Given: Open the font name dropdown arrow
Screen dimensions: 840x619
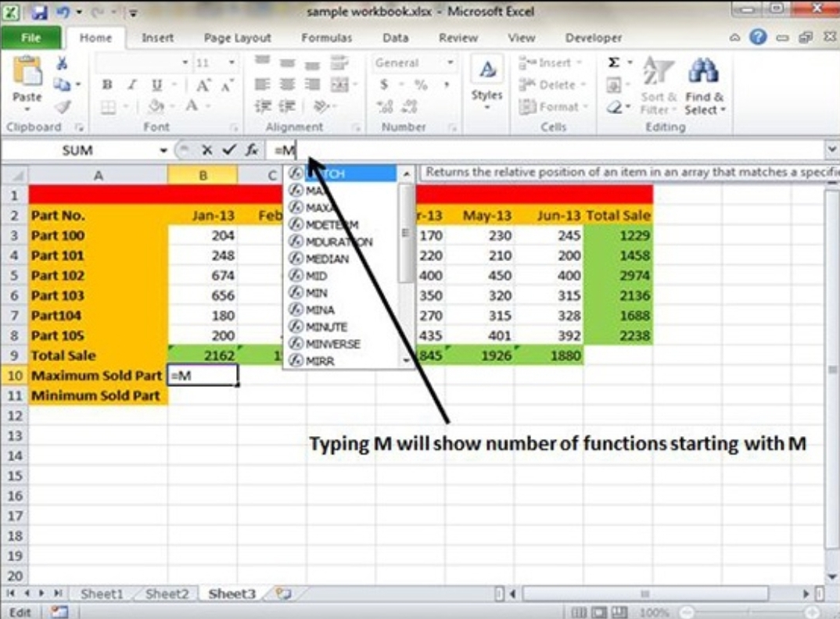Looking at the screenshot, I should 185,63.
